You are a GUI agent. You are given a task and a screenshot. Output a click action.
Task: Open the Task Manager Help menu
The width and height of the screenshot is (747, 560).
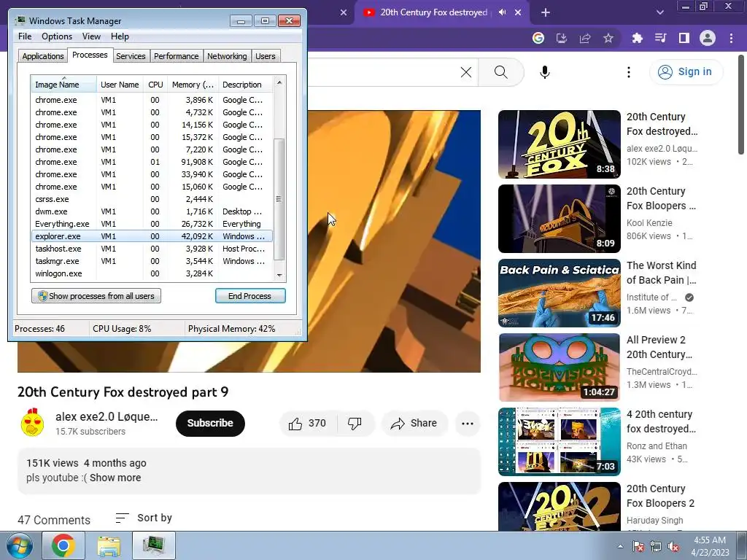point(120,36)
